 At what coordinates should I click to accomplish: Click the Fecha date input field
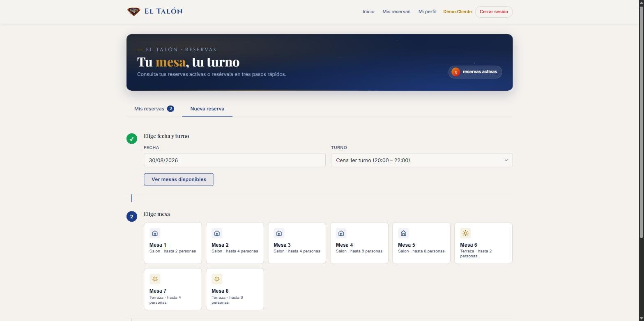235,160
